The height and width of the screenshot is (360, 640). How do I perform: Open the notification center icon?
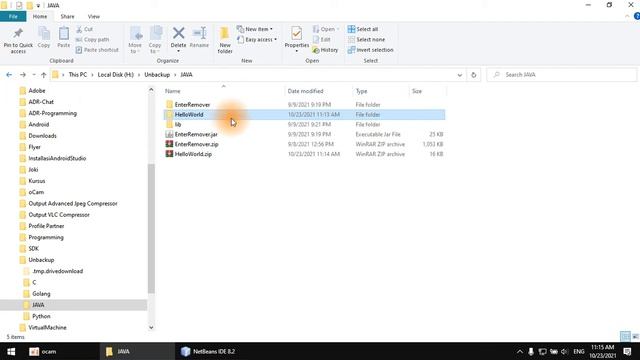coord(627,351)
